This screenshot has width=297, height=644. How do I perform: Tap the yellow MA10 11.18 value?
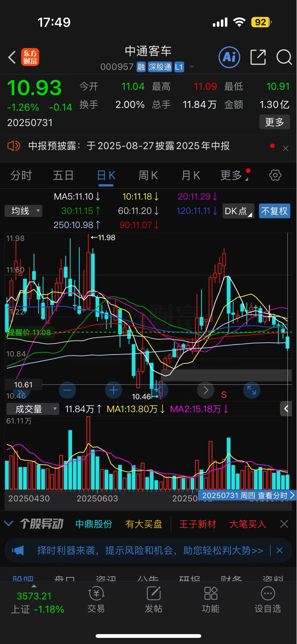click(x=141, y=196)
